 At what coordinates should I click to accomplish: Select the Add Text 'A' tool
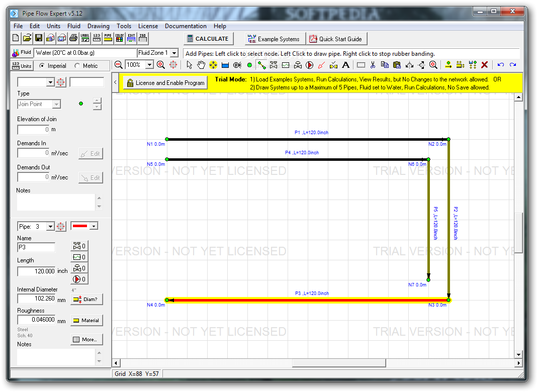tap(346, 65)
